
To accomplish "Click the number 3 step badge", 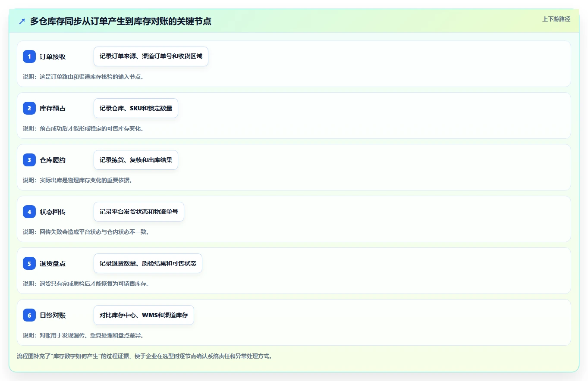I will 29,160.
